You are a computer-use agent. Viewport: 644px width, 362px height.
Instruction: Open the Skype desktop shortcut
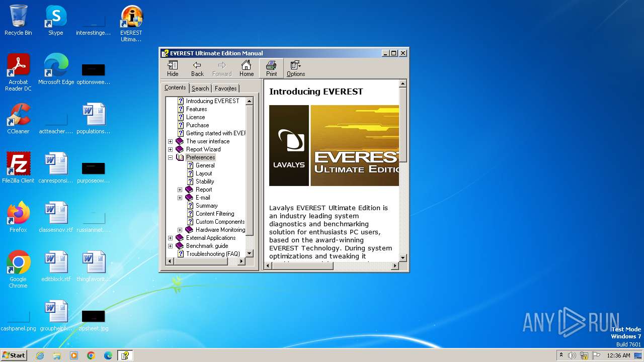(x=55, y=20)
